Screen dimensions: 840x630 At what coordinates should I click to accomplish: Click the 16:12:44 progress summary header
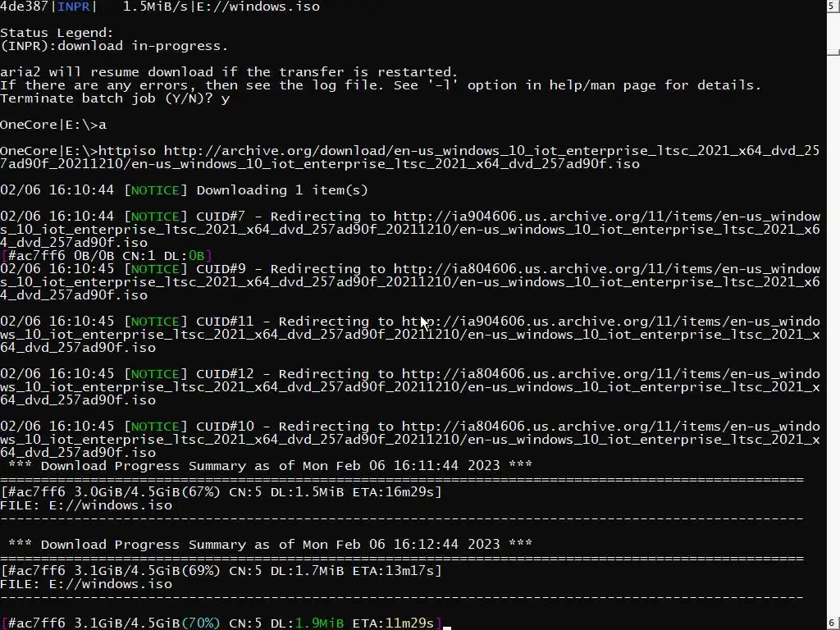[270, 545]
